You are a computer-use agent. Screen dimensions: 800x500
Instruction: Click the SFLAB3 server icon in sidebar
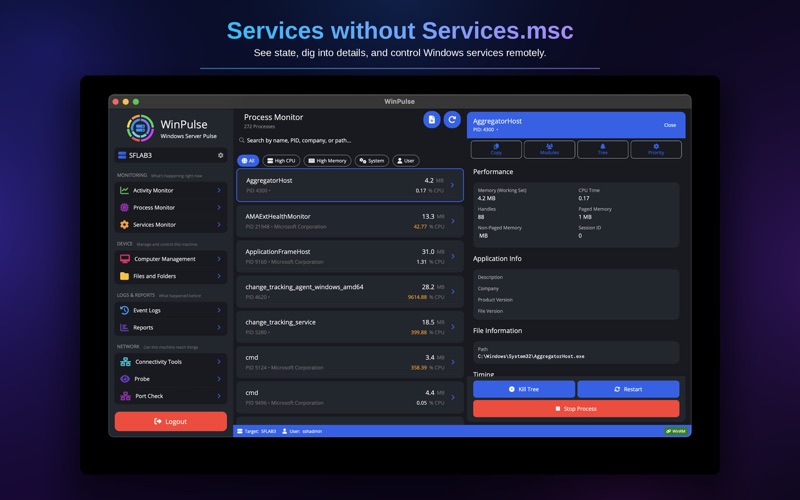click(122, 155)
